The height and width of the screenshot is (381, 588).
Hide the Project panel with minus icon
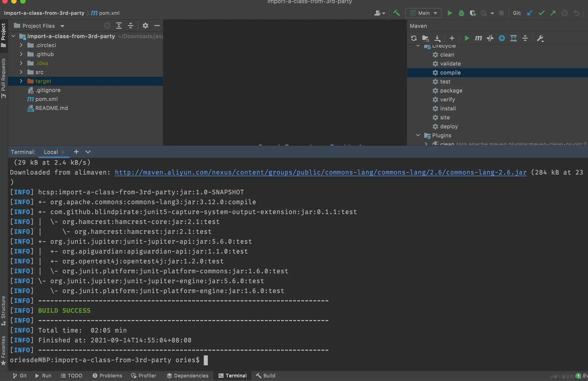(x=157, y=26)
